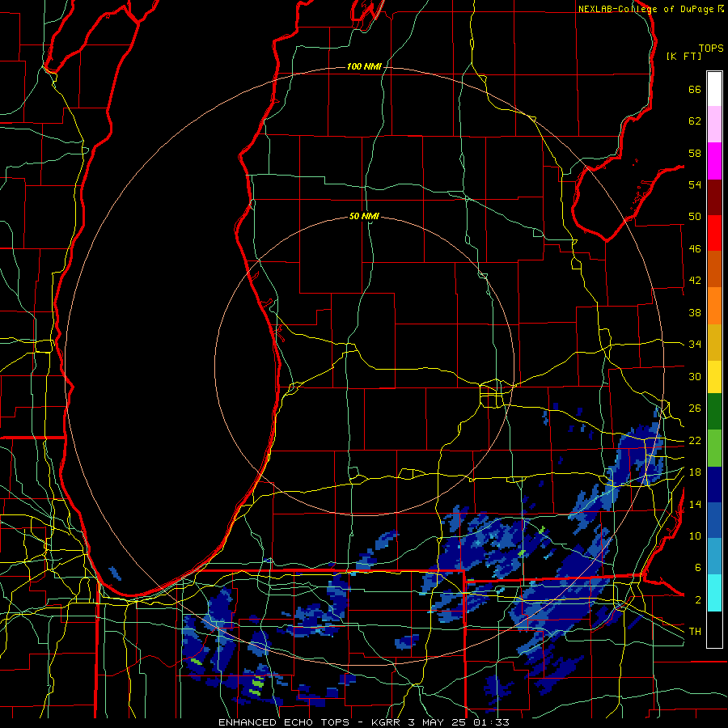Click the navy blue legend swatch
The height and width of the screenshot is (728, 728).
(714, 485)
